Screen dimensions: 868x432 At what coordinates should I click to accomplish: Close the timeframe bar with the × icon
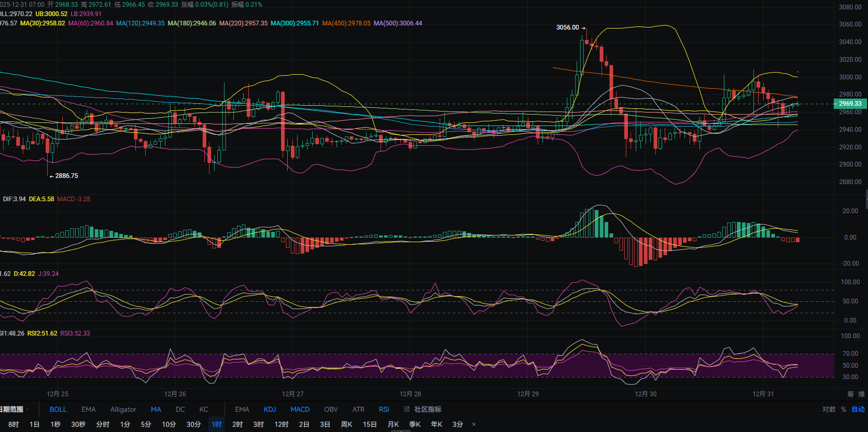click(474, 424)
